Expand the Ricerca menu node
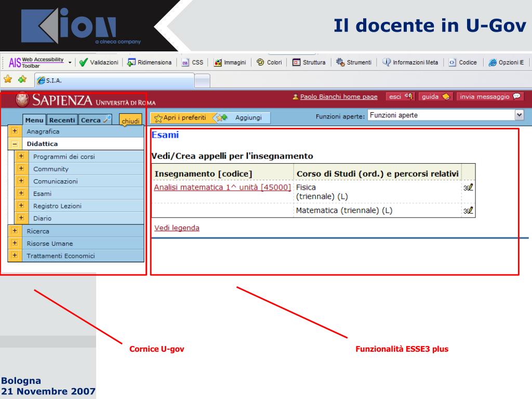Image resolution: width=532 pixels, height=399 pixels. (15, 231)
